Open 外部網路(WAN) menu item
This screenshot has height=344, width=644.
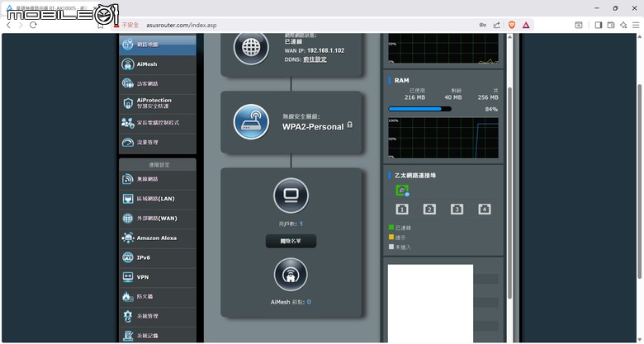point(158,219)
